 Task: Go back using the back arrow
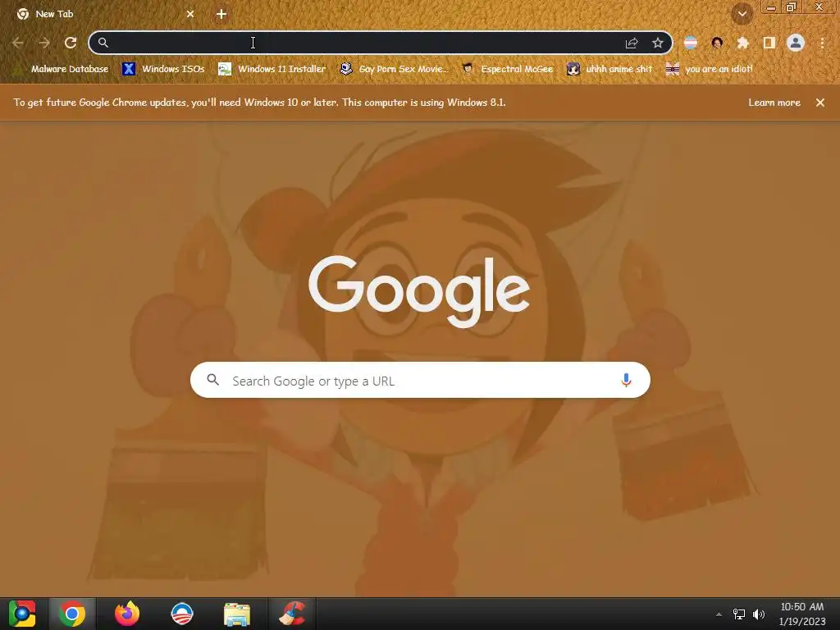18,43
